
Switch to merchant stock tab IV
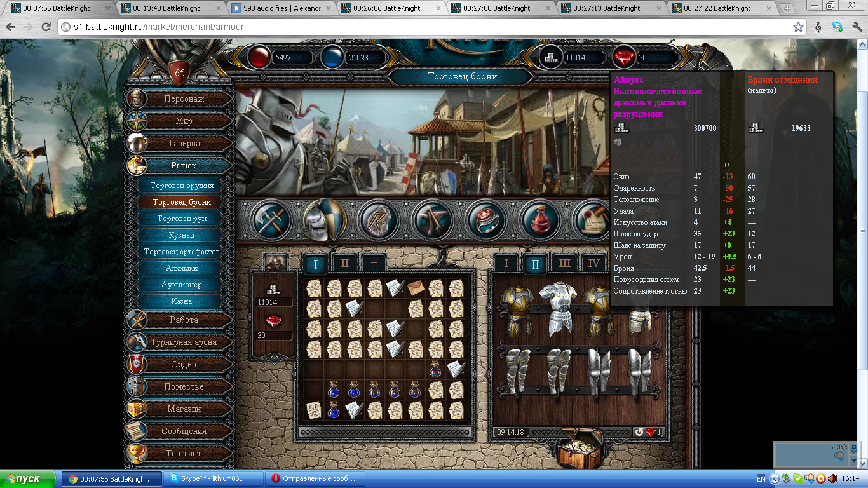[594, 263]
